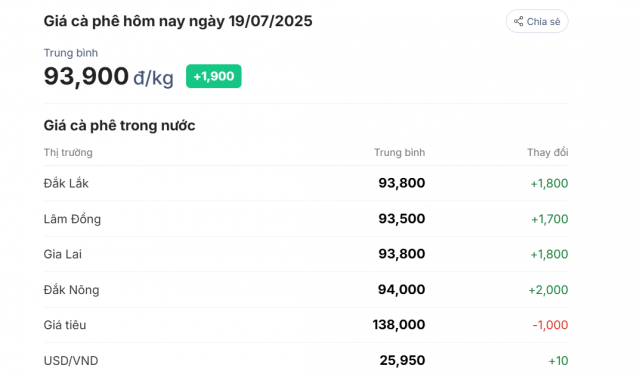Click the 93,900 average price figure

[86, 76]
